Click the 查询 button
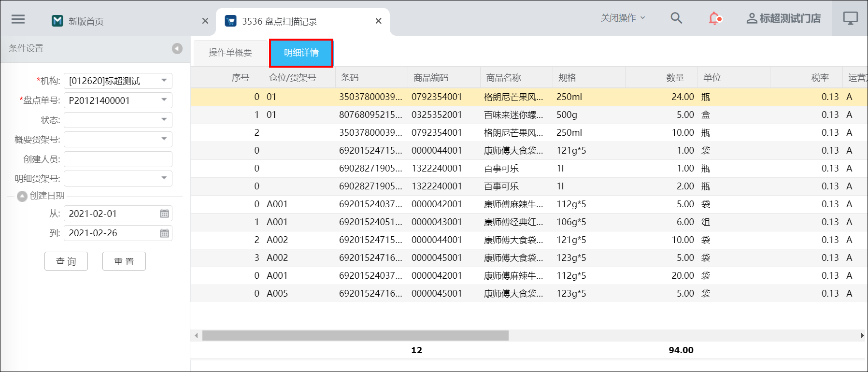 pos(66,261)
